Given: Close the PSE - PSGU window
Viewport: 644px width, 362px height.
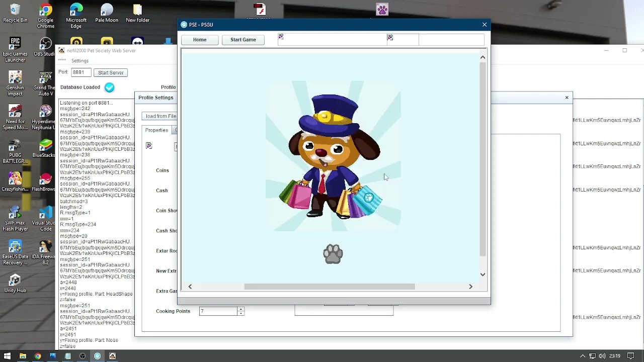Looking at the screenshot, I should pyautogui.click(x=485, y=25).
